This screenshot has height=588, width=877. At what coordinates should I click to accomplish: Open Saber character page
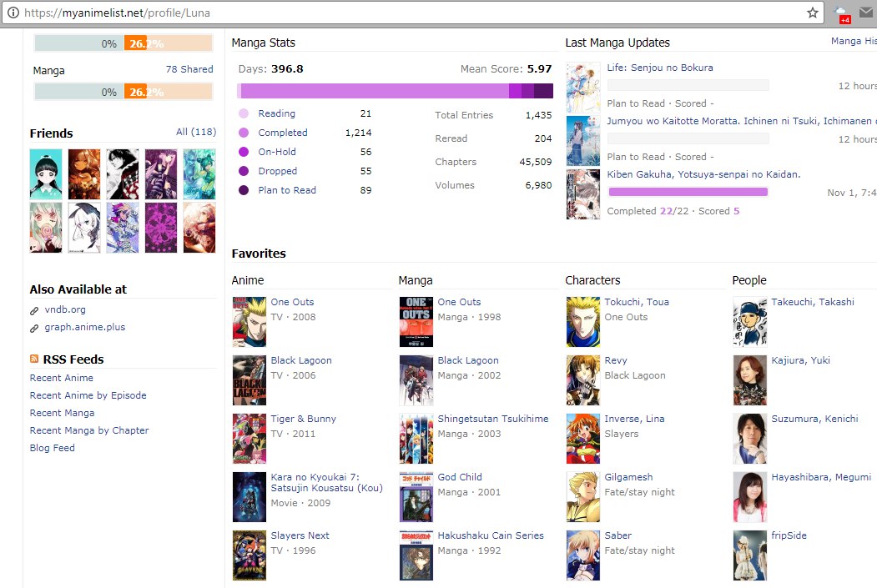point(617,535)
